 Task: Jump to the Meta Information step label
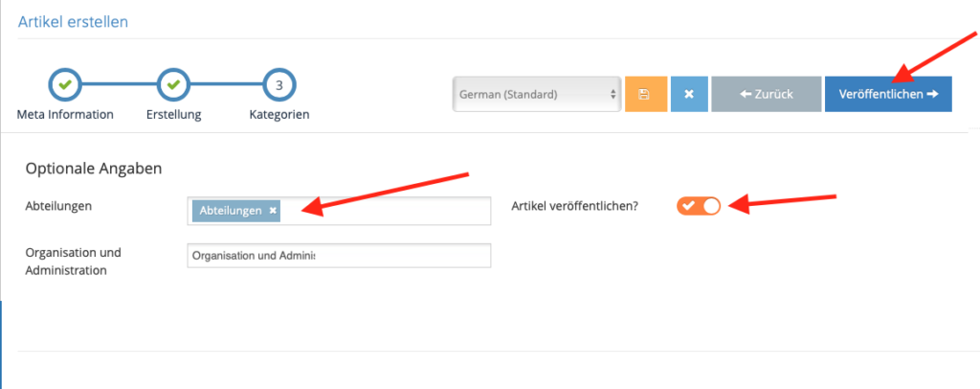[x=65, y=115]
